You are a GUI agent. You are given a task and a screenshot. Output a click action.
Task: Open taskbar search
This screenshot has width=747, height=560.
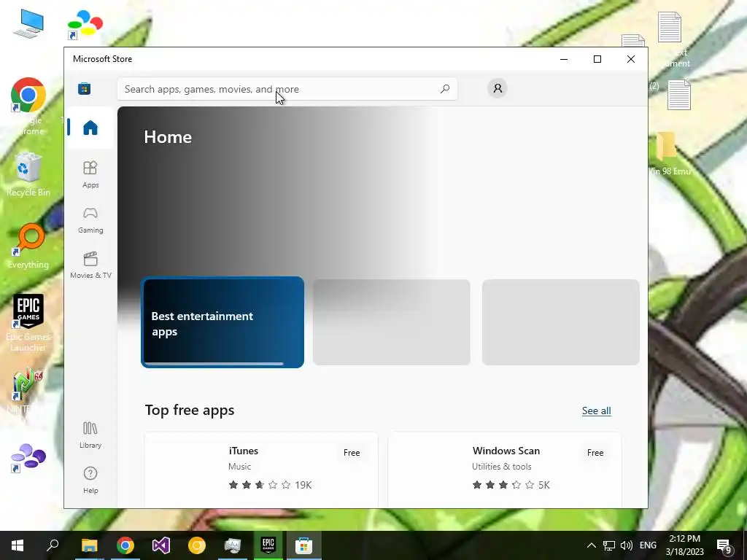53,545
